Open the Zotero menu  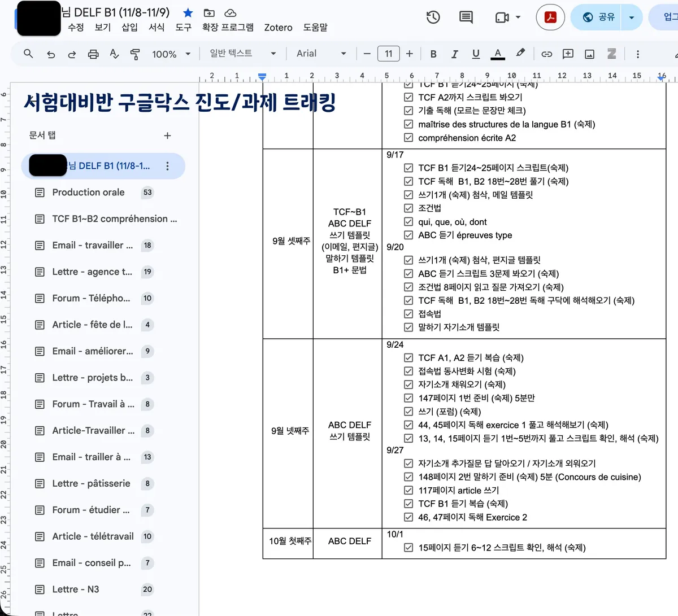(278, 27)
